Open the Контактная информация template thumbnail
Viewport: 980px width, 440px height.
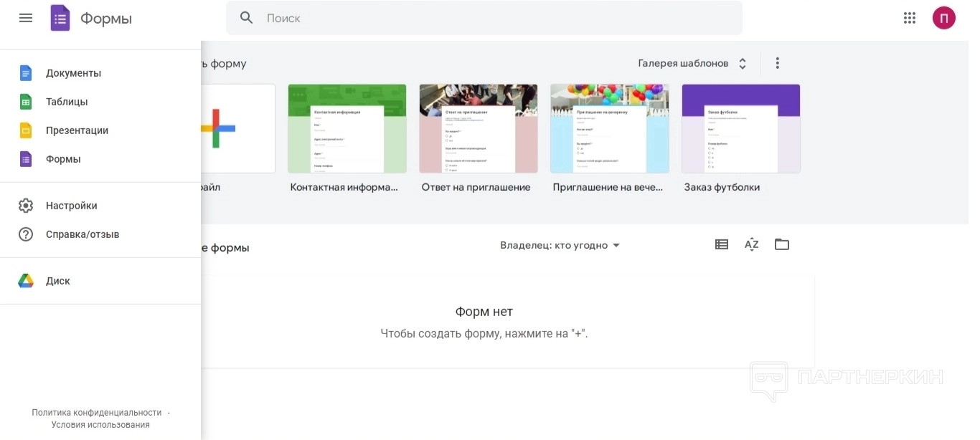(x=347, y=128)
